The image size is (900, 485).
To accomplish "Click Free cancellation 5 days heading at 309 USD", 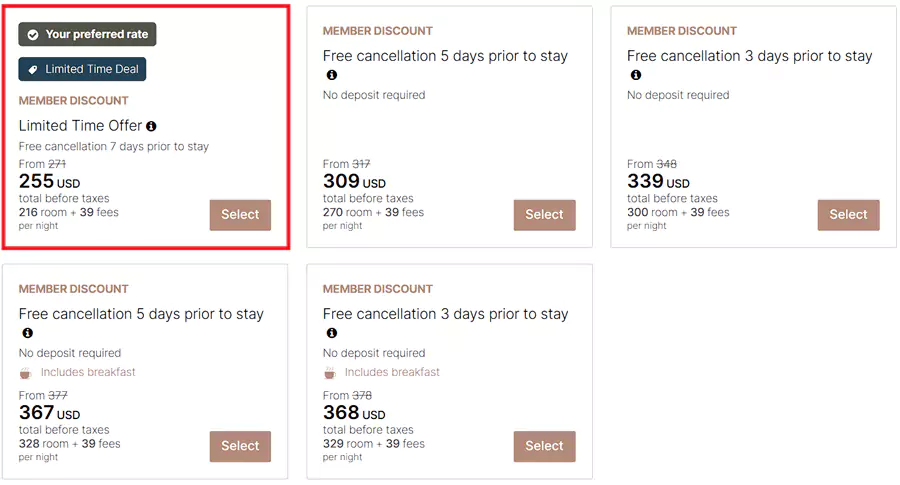I will (445, 56).
